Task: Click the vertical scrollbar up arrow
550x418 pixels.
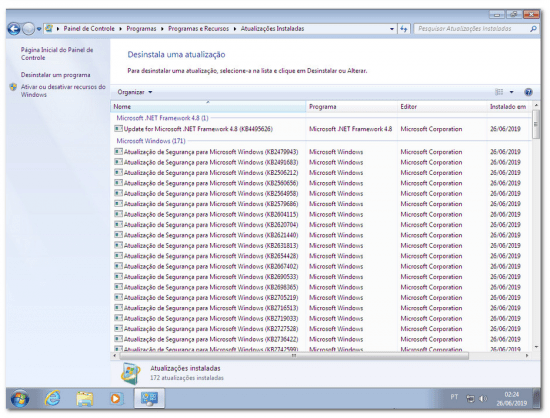Action: click(536, 105)
